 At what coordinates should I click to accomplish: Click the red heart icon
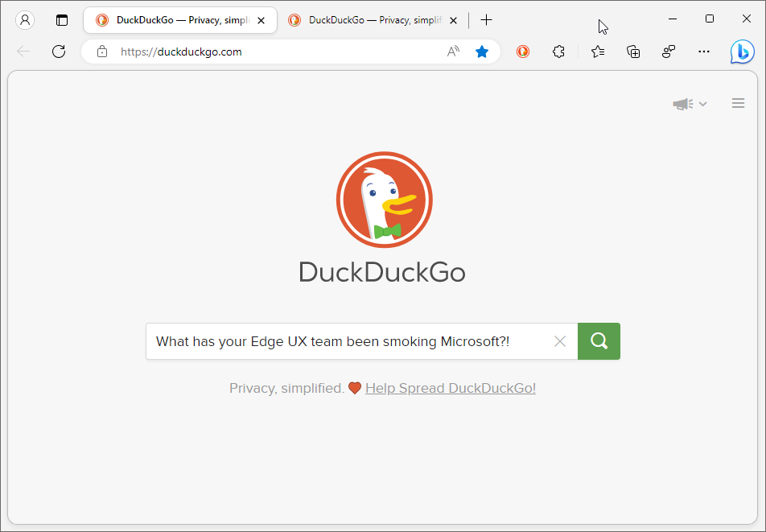click(x=355, y=388)
